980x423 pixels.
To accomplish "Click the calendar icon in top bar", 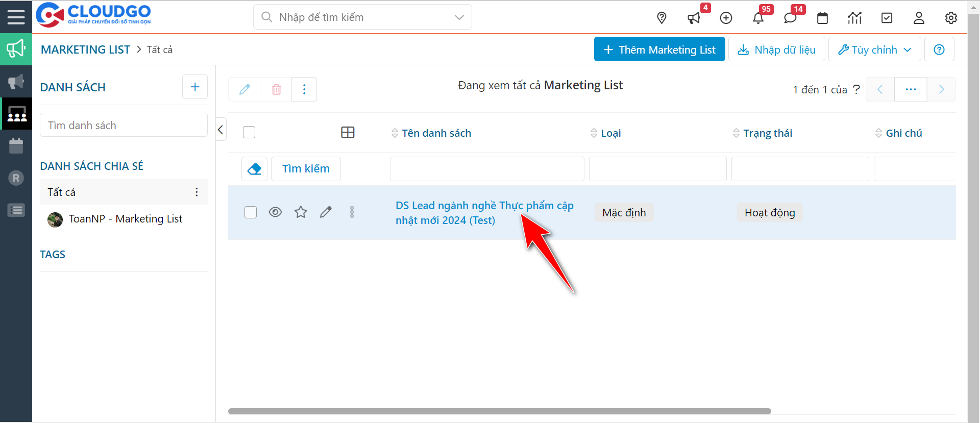I will (x=822, y=18).
